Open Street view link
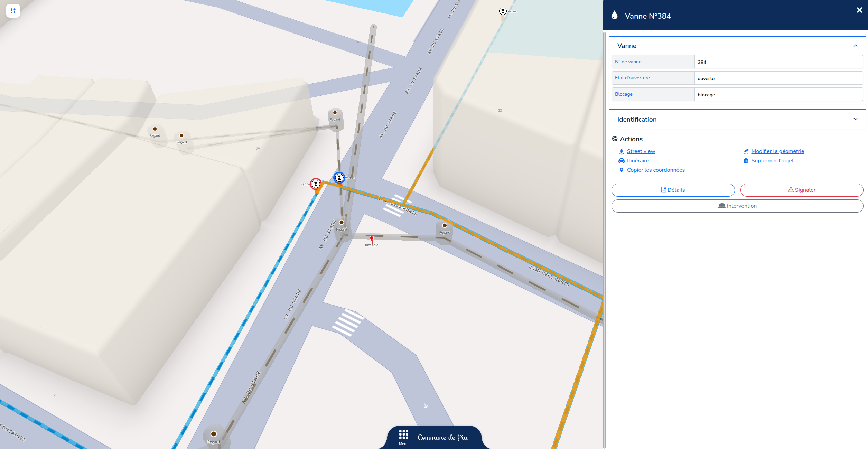This screenshot has height=449, width=868. pyautogui.click(x=641, y=151)
